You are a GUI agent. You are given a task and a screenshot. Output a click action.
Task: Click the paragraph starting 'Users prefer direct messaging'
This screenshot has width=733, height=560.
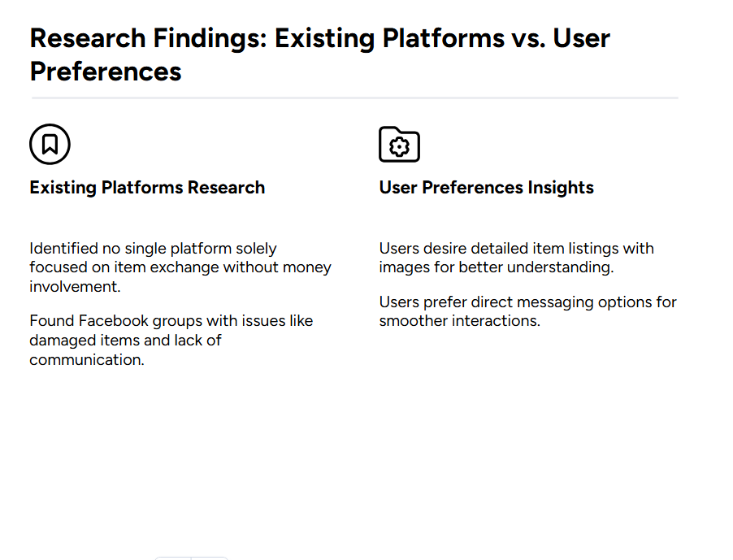point(527,311)
